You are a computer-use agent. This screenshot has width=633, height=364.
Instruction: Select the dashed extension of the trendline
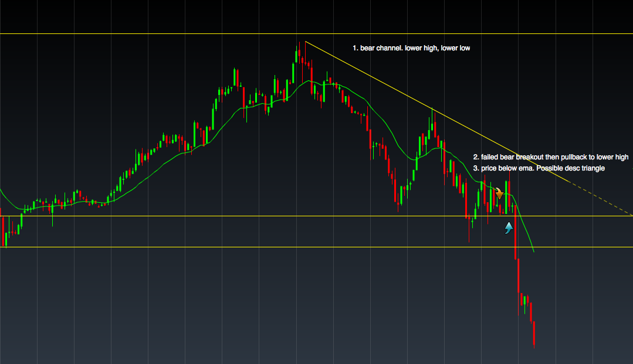point(601,199)
